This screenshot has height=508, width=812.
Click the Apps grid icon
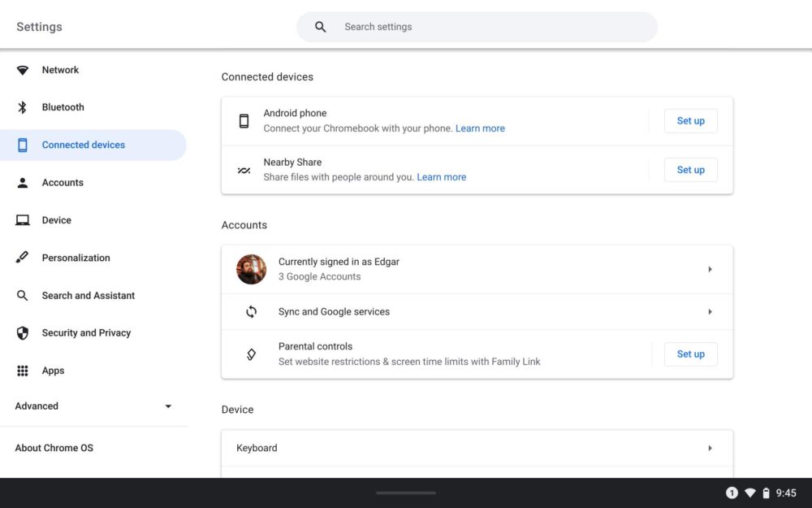click(x=23, y=371)
